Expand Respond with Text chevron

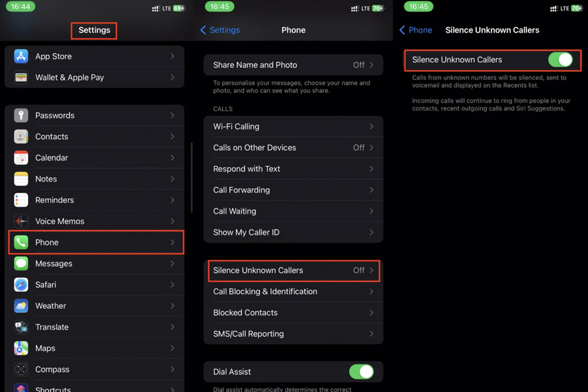click(x=371, y=169)
